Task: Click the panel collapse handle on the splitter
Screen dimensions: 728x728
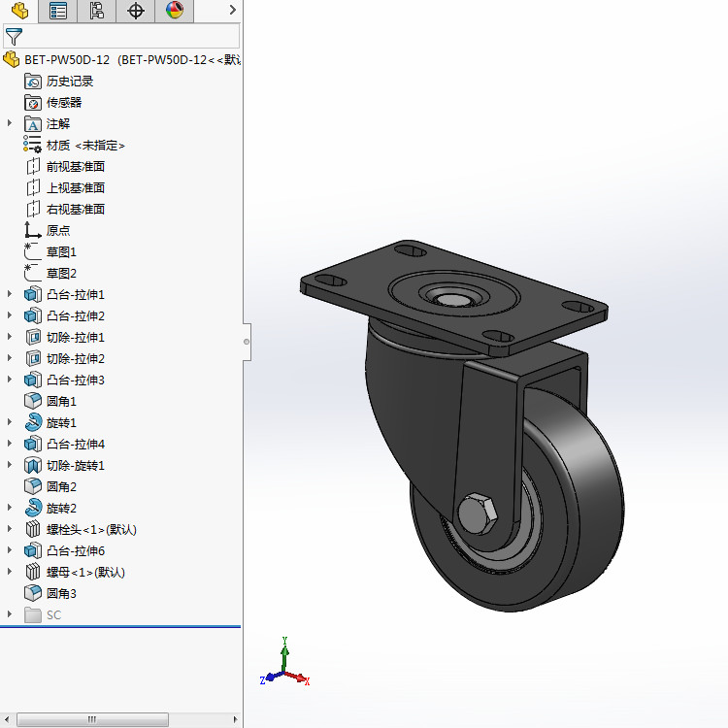Action: [x=247, y=342]
